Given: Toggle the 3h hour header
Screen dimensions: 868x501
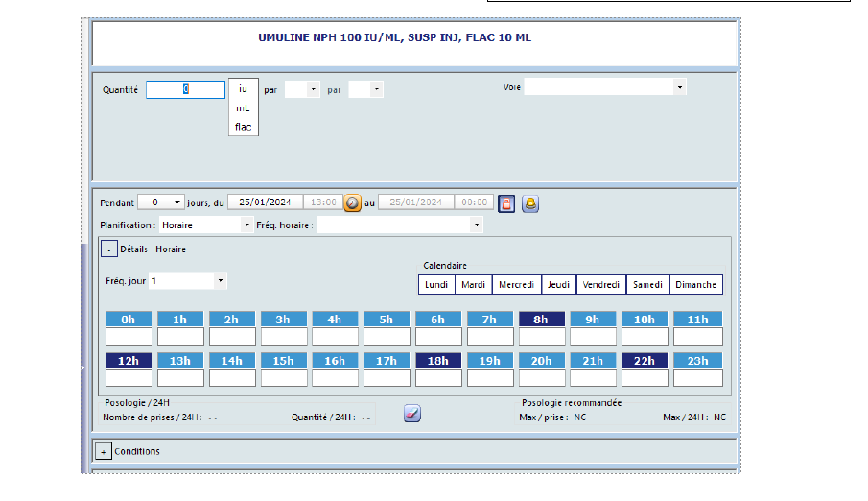Looking at the screenshot, I should 284,320.
